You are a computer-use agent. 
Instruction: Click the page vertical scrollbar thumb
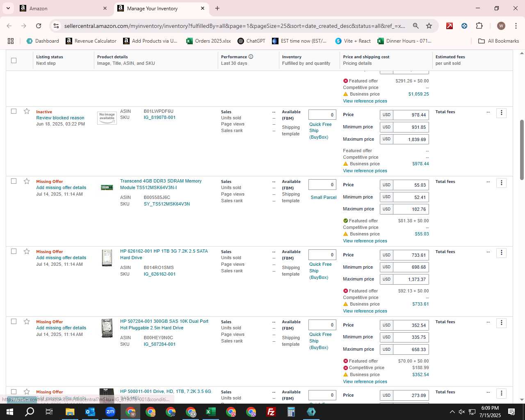pos(522,150)
